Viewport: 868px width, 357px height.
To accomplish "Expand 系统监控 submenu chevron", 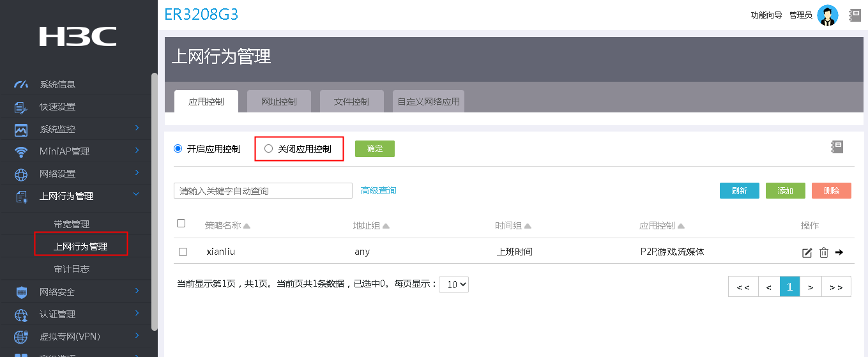I will point(137,129).
